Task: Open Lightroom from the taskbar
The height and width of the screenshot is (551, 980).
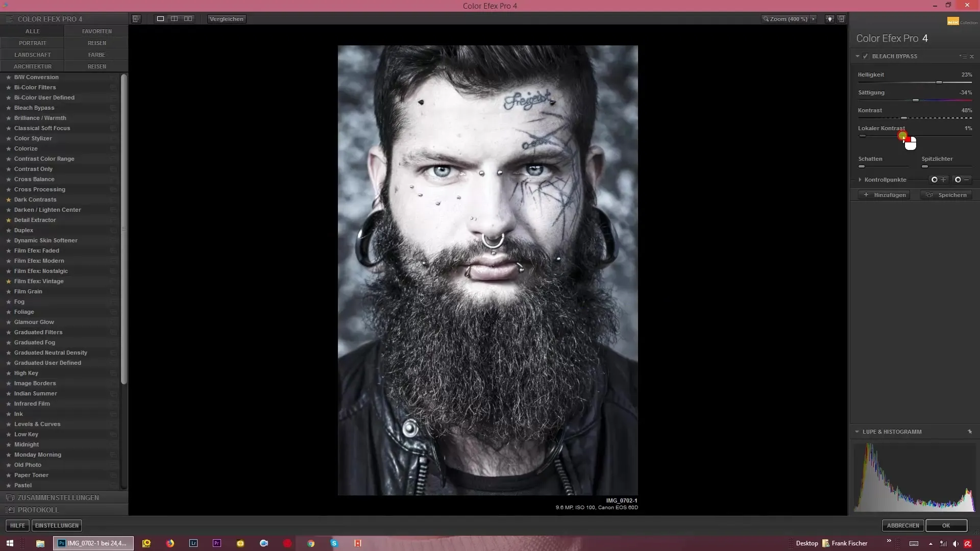Action: coord(193,543)
